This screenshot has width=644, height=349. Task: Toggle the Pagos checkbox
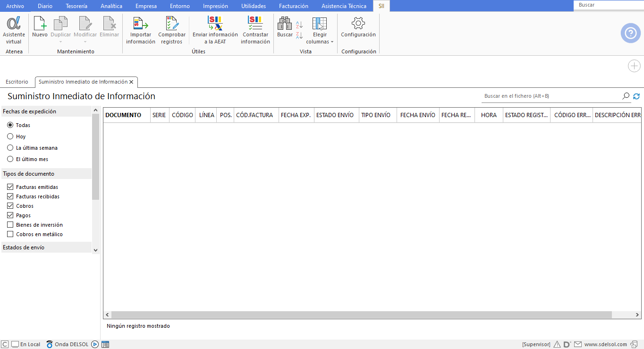pos(10,215)
